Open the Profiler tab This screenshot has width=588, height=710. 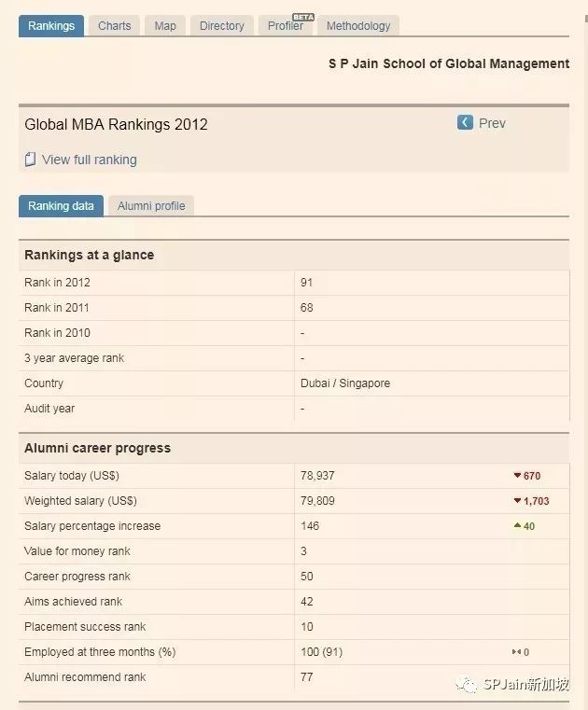(x=285, y=27)
